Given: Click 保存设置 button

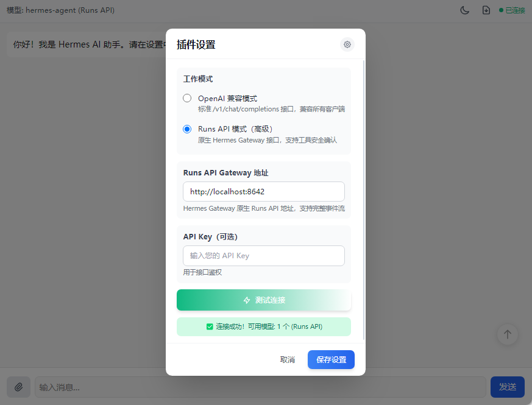Looking at the screenshot, I should tap(331, 359).
